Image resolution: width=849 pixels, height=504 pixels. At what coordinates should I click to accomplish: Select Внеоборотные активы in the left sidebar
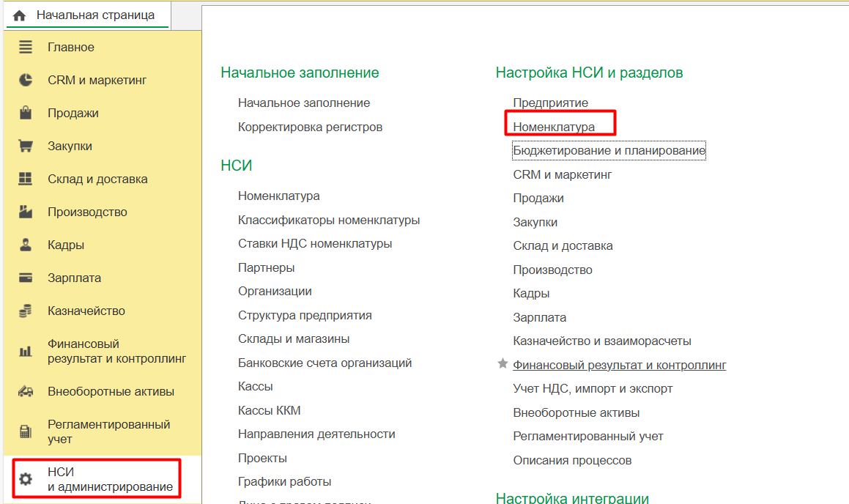111,391
